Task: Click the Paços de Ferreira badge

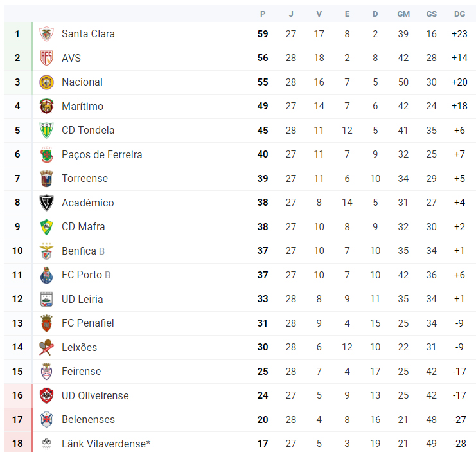Action: coord(46,154)
